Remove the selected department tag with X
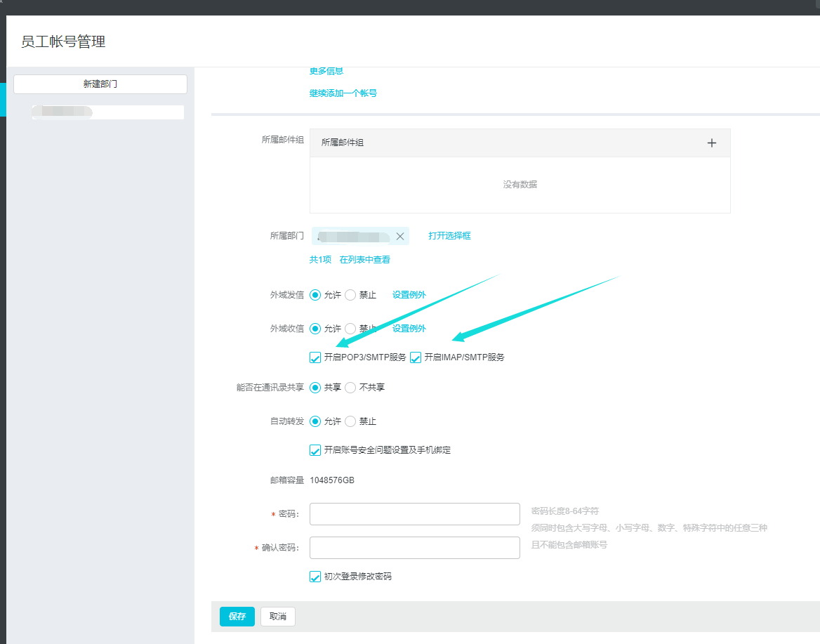The height and width of the screenshot is (644, 820). (400, 236)
